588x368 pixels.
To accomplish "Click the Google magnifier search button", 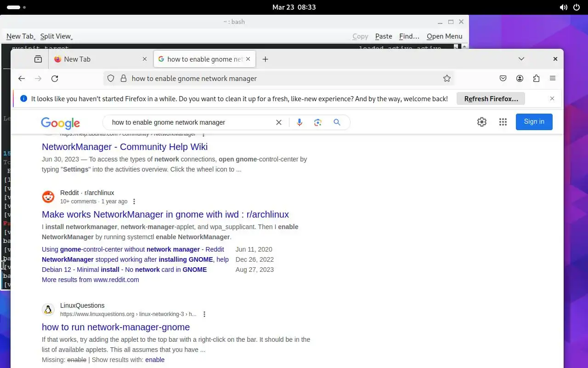I will click(x=337, y=122).
